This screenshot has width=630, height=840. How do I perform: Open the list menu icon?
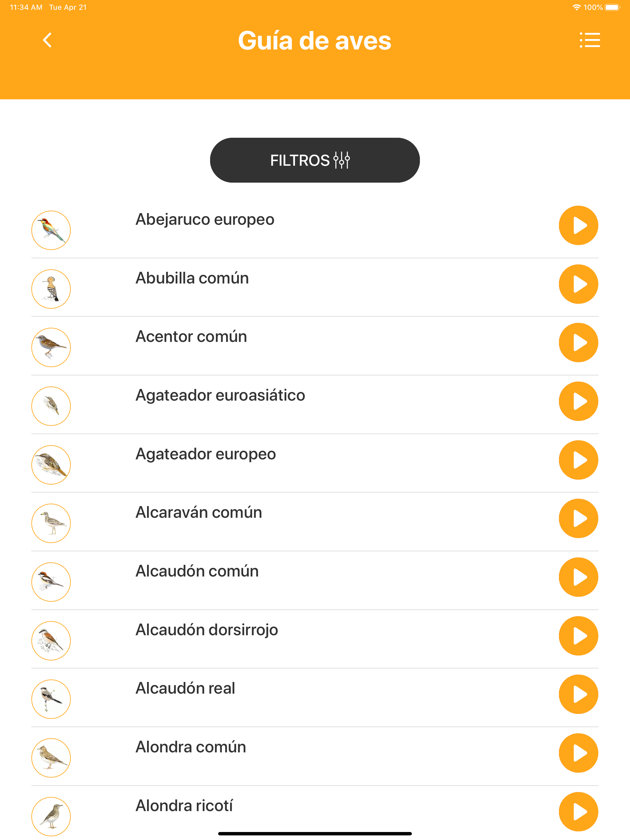[x=590, y=40]
